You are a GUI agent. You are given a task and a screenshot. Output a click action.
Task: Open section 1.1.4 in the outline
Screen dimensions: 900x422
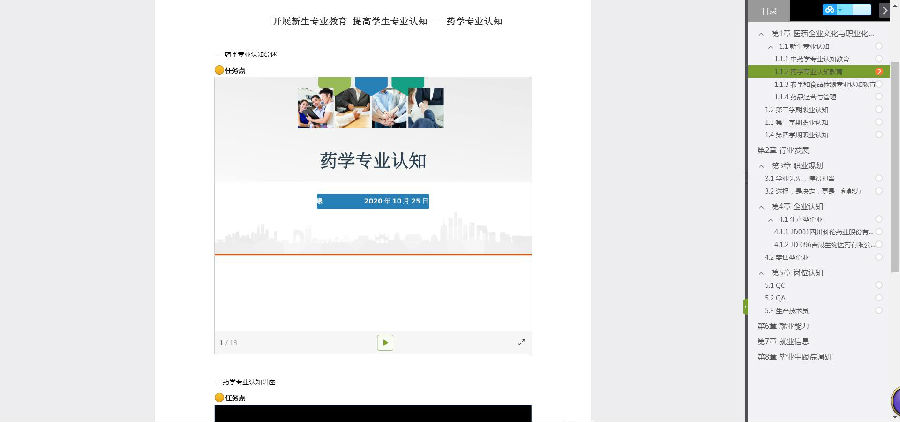click(x=805, y=97)
